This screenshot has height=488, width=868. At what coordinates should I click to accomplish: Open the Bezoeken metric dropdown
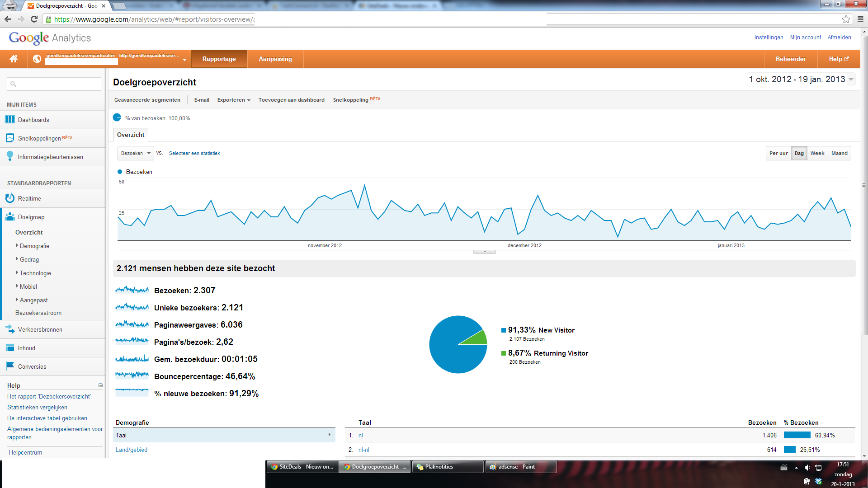pyautogui.click(x=136, y=153)
